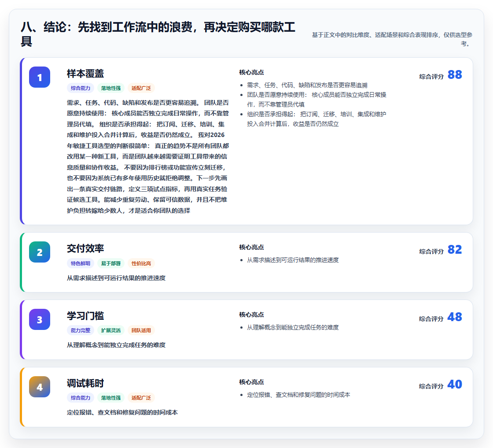Click the rank 3 number badge
Screen dimensions: 493x448
[40, 319]
